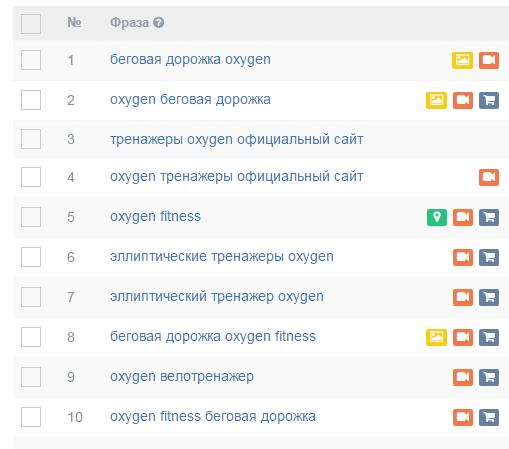Image resolution: width=509 pixels, height=449 pixels.
Task: Click the video icon for 'эллиптический тренажер oxygen'
Action: pyautogui.click(x=463, y=297)
